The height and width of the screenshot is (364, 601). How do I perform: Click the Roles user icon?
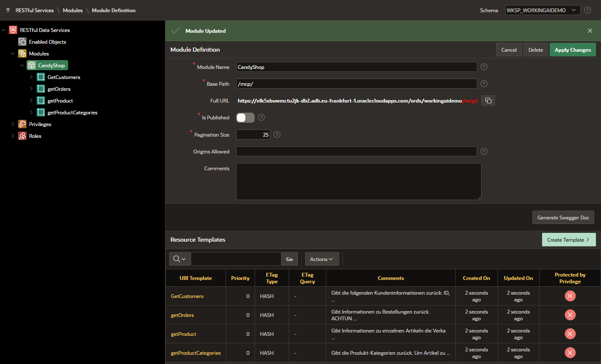[x=22, y=136]
